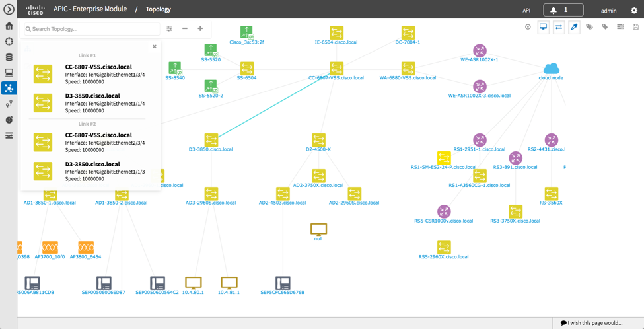Open the notifications bell button

(x=563, y=10)
